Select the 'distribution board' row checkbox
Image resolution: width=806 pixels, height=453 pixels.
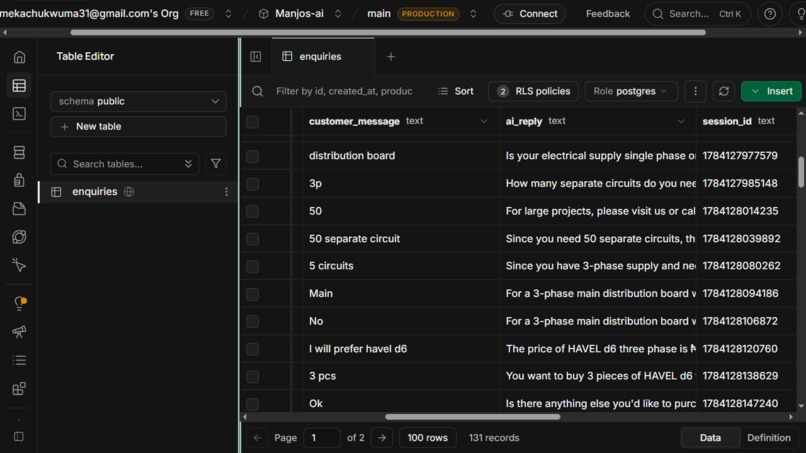(x=252, y=156)
